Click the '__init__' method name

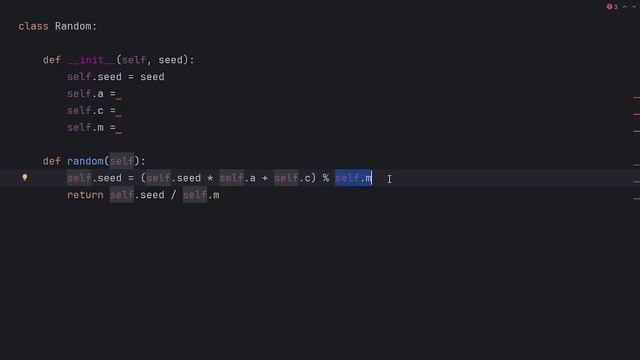pos(91,60)
